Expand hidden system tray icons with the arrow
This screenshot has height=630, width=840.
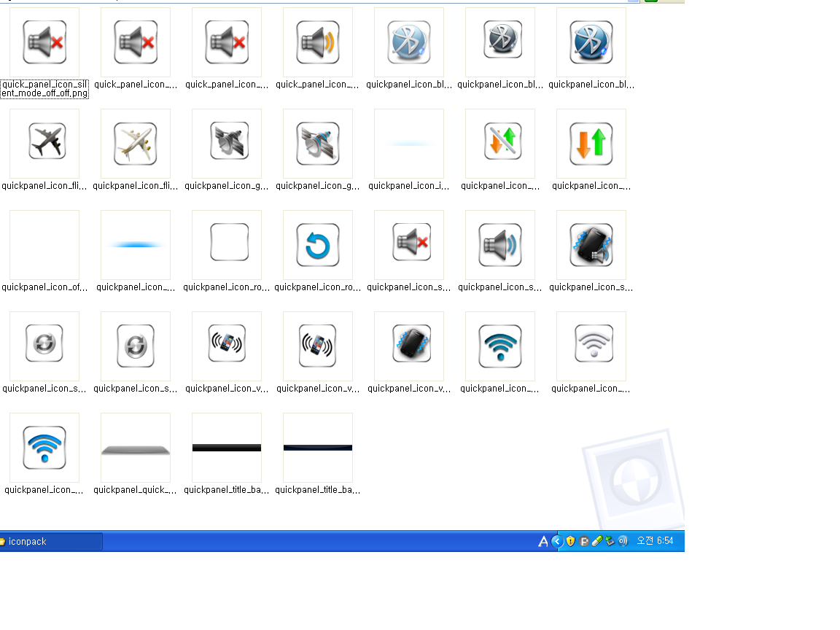coord(557,541)
